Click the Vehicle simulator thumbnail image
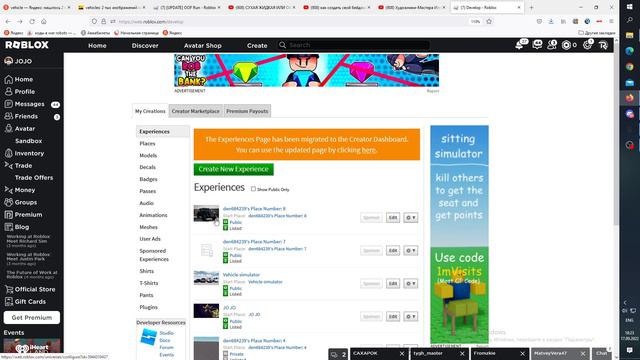This screenshot has height=360, width=640. point(206,278)
